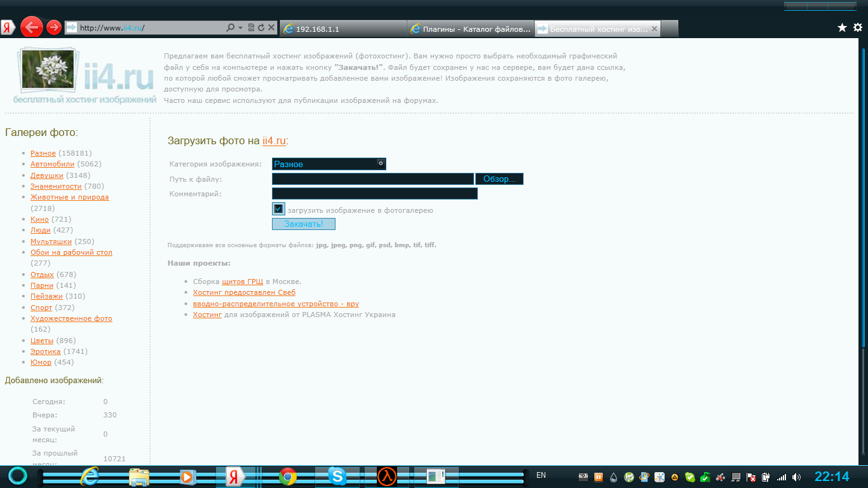Follow the Хостинг предоставлен Свеб link
Viewport: 868px width, 488px height.
coord(244,292)
